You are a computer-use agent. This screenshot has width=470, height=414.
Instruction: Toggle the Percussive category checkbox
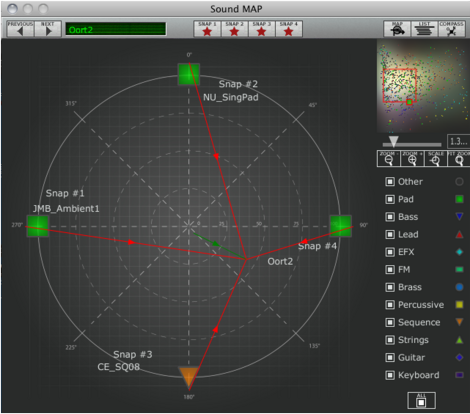(x=390, y=305)
